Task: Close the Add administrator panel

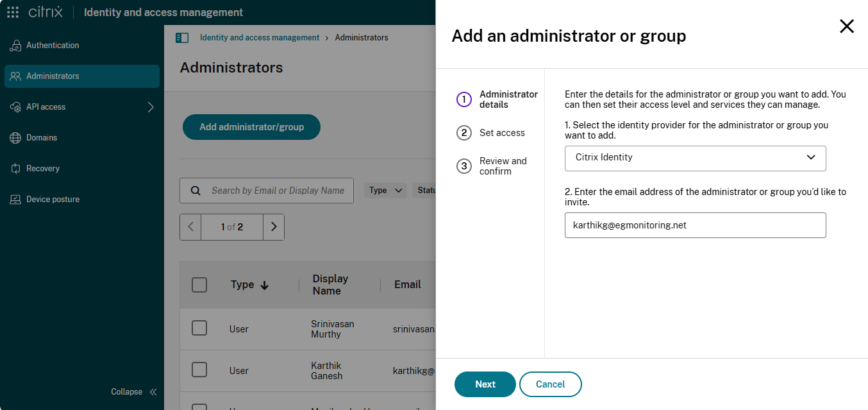Action: [846, 26]
